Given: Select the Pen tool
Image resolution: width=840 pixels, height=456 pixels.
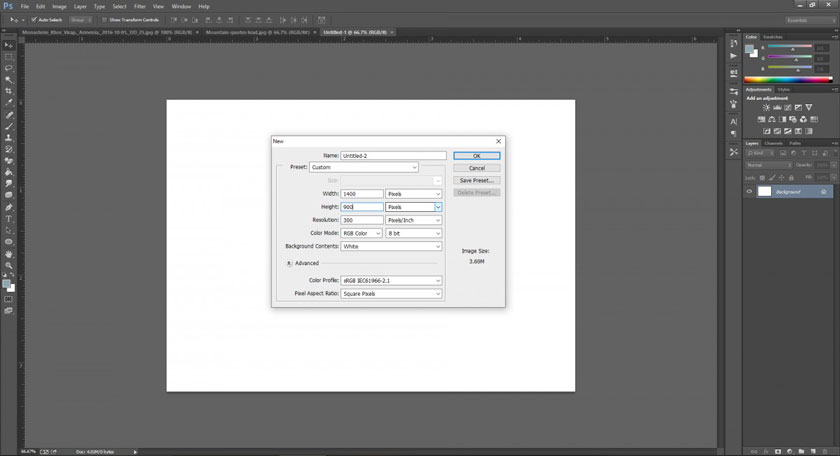Looking at the screenshot, I should (9, 207).
